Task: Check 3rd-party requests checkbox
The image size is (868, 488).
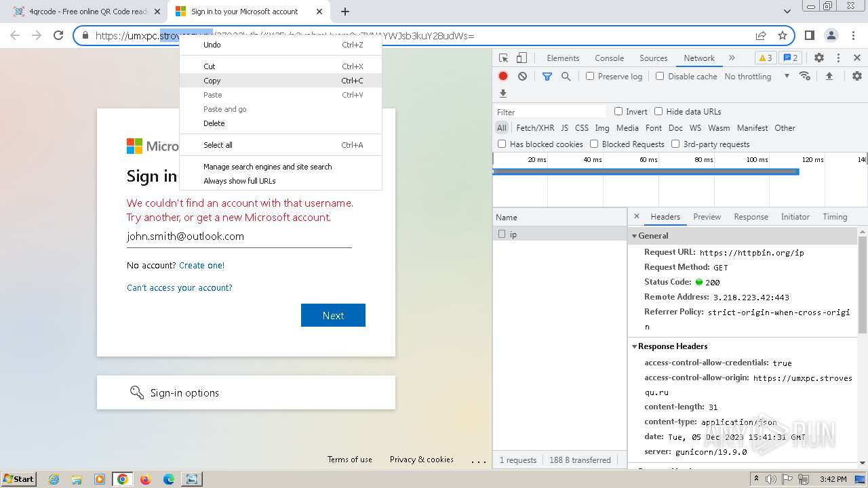Action: 675,144
